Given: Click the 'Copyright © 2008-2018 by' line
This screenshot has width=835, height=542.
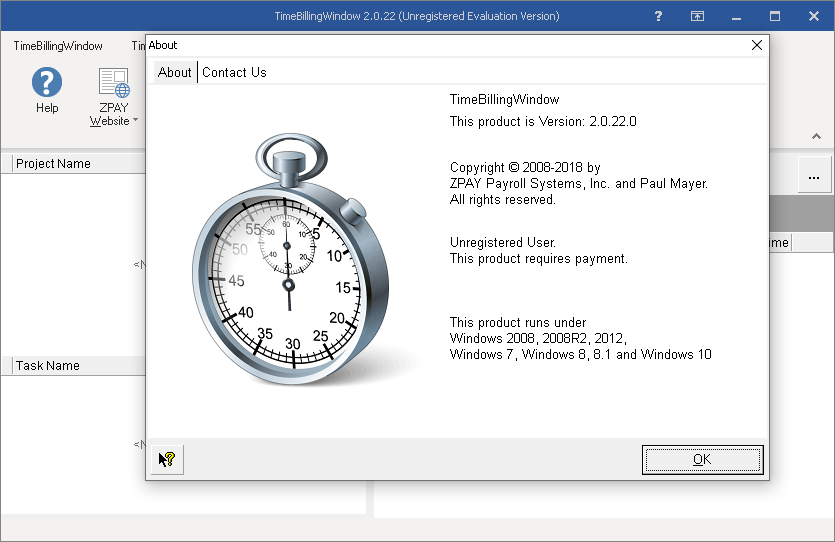Looking at the screenshot, I should 525,167.
